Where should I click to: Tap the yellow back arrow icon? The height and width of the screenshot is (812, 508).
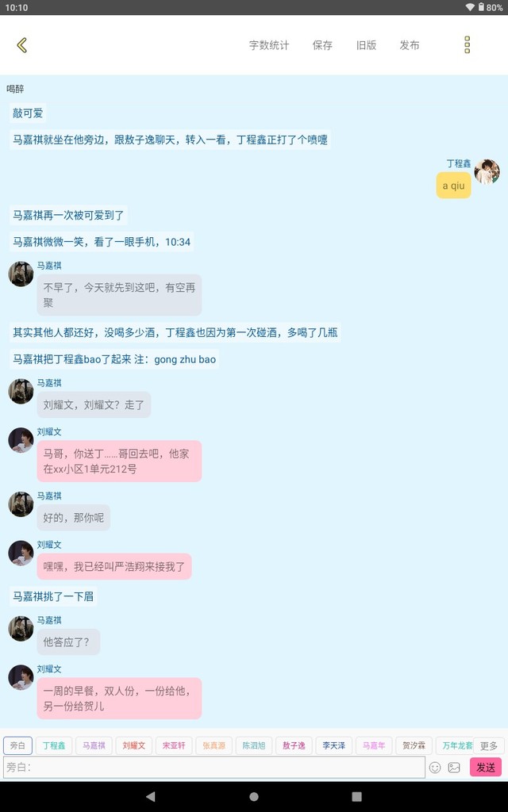click(21, 45)
